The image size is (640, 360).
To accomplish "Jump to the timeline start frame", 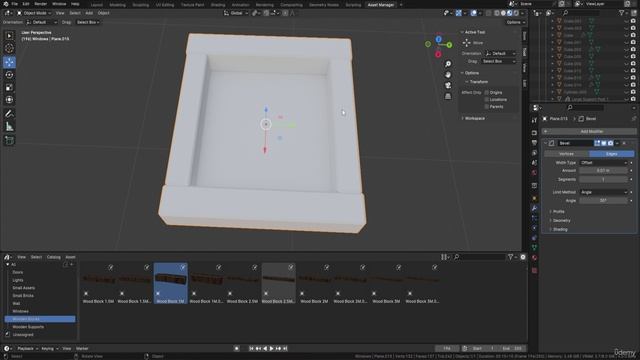I will pyautogui.click(x=251, y=349).
